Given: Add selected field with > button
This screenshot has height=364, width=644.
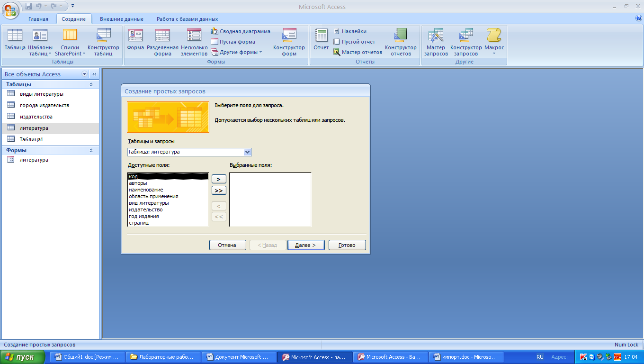Looking at the screenshot, I should point(219,179).
